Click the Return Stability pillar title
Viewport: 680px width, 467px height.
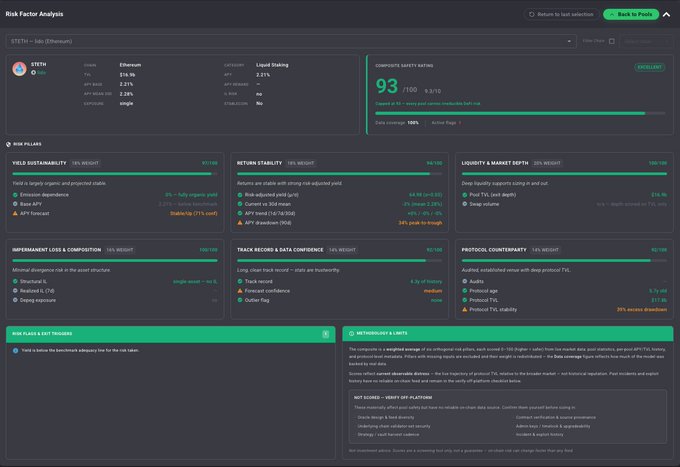(x=259, y=163)
